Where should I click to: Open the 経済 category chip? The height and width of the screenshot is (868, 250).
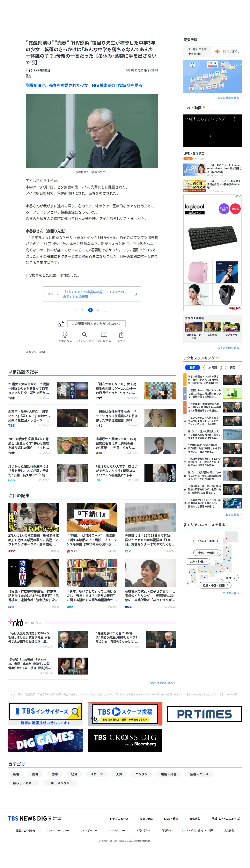coord(74,774)
